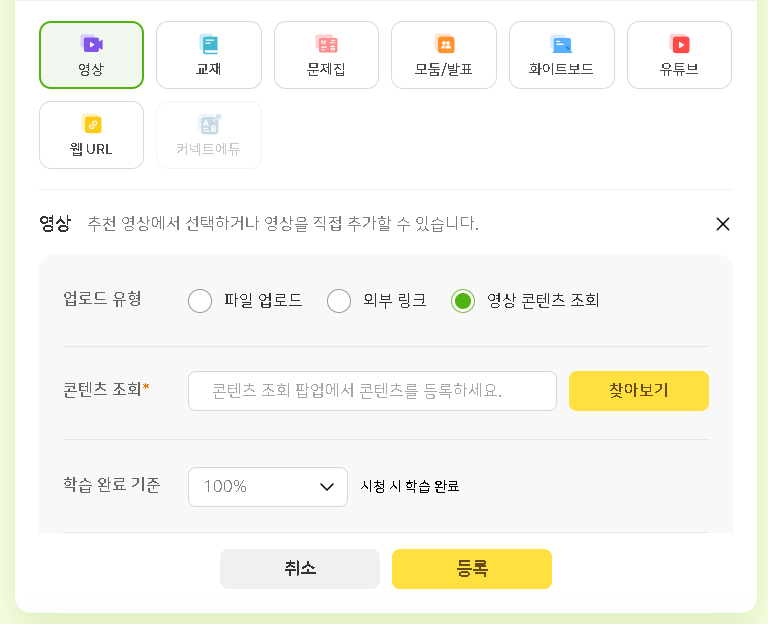768x624 pixels.
Task: Pick the 문제집 workbook icon
Action: pyautogui.click(x=326, y=44)
